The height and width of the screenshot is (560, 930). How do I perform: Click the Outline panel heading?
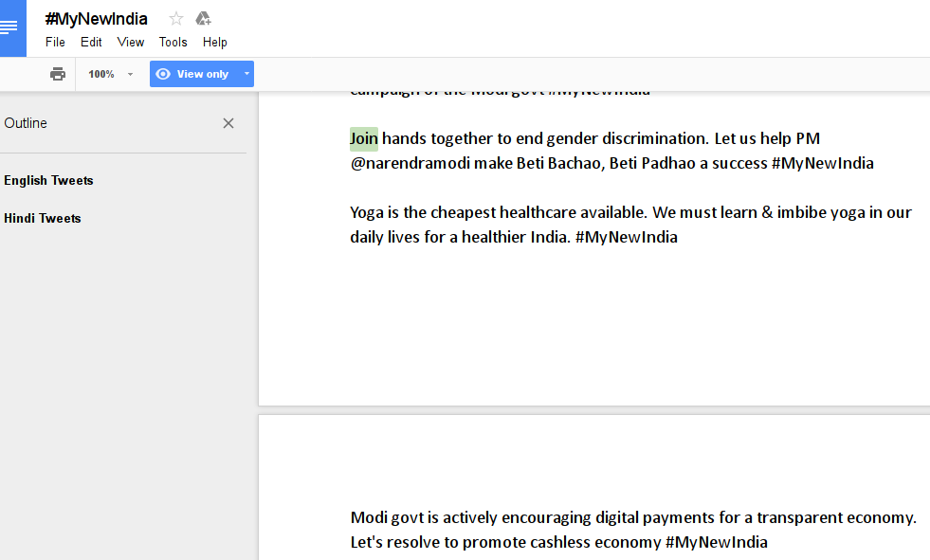coord(26,123)
